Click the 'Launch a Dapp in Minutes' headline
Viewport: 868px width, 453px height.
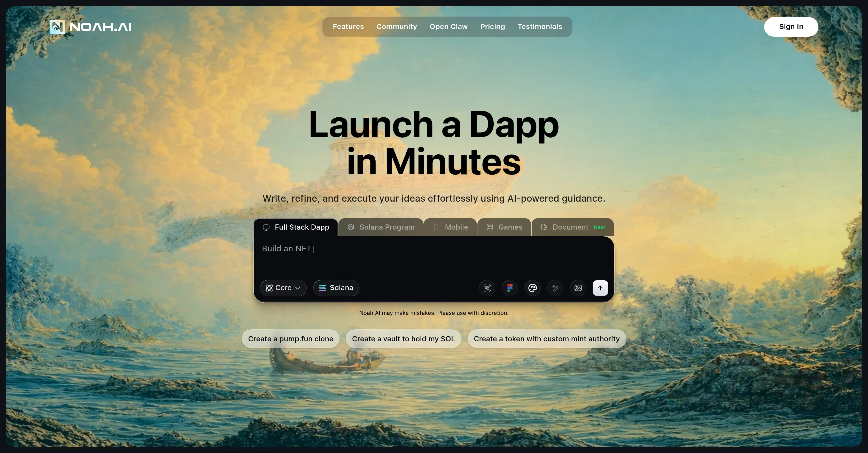coord(434,143)
